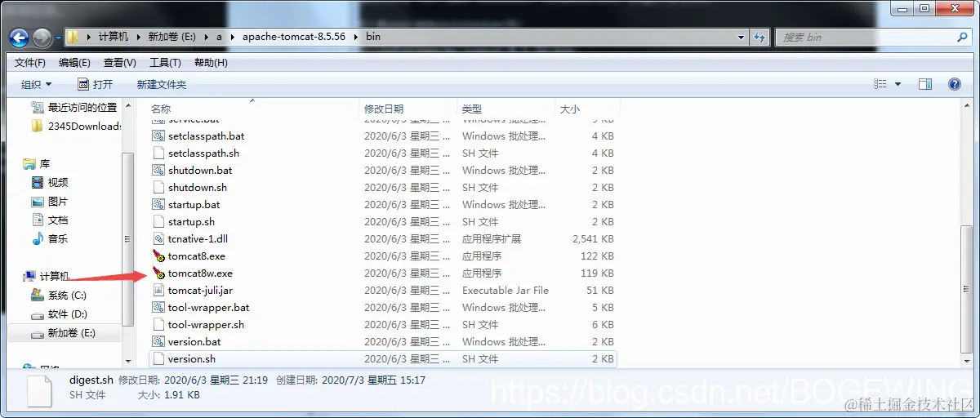Click the 文档 library icon
The height and width of the screenshot is (418, 980).
coord(38,220)
